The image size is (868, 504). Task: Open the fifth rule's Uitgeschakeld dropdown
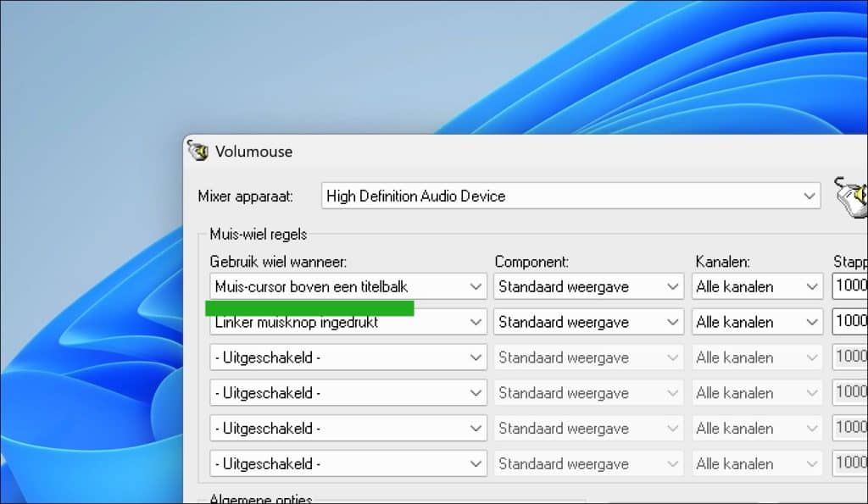(x=348, y=429)
